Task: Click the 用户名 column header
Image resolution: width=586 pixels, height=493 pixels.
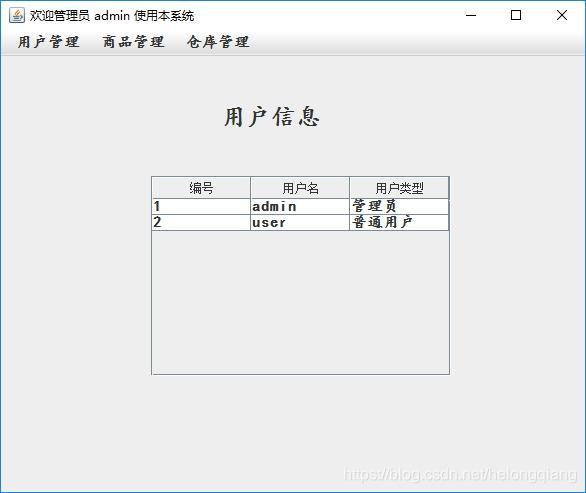Action: pos(300,188)
